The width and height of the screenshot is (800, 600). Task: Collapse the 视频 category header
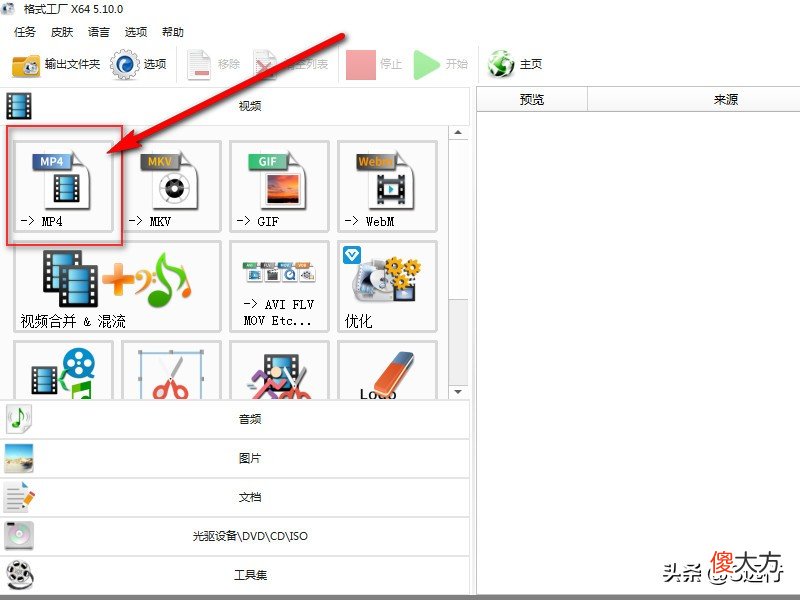pos(235,106)
